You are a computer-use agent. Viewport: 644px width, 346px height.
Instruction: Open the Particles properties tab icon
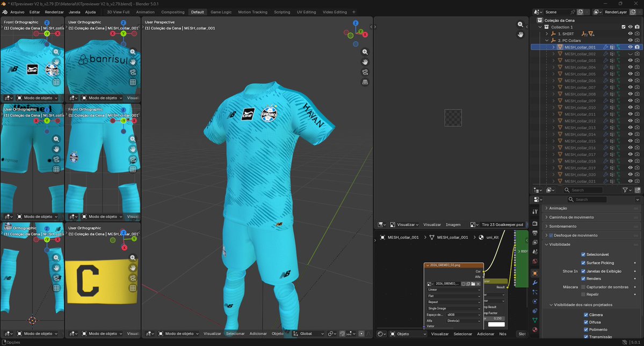535,292
